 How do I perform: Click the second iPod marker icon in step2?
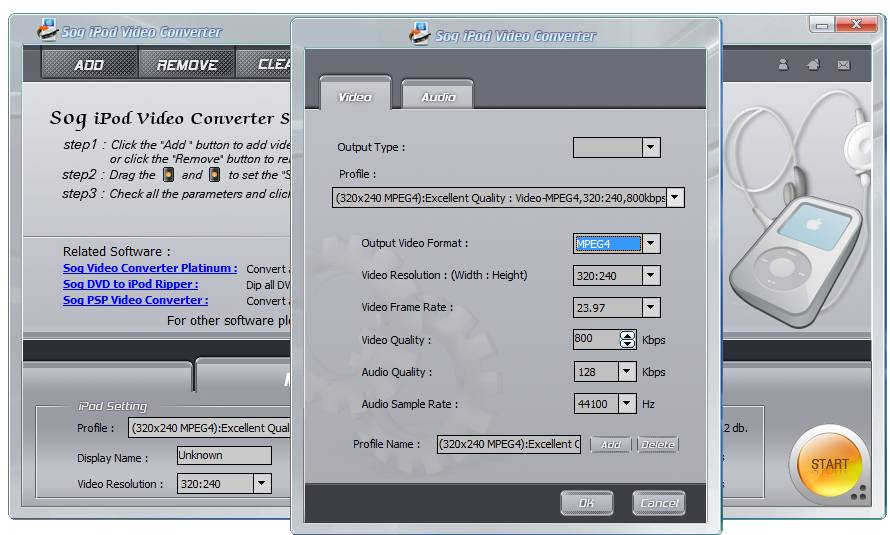pyautogui.click(x=215, y=174)
